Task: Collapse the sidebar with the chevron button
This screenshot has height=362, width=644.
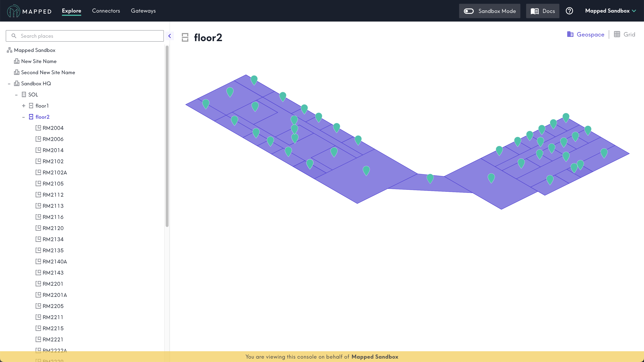Action: (169, 36)
